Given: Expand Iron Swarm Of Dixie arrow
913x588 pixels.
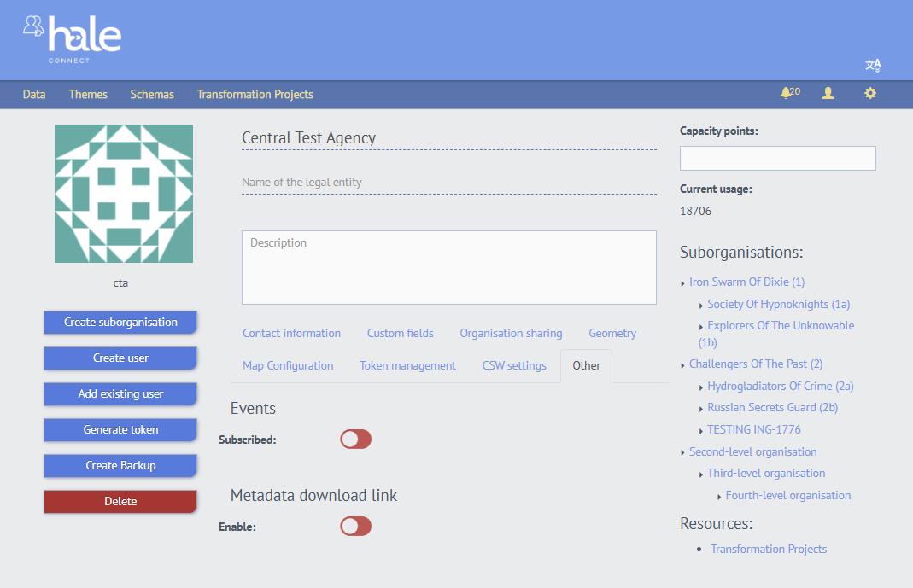Looking at the screenshot, I should (683, 283).
